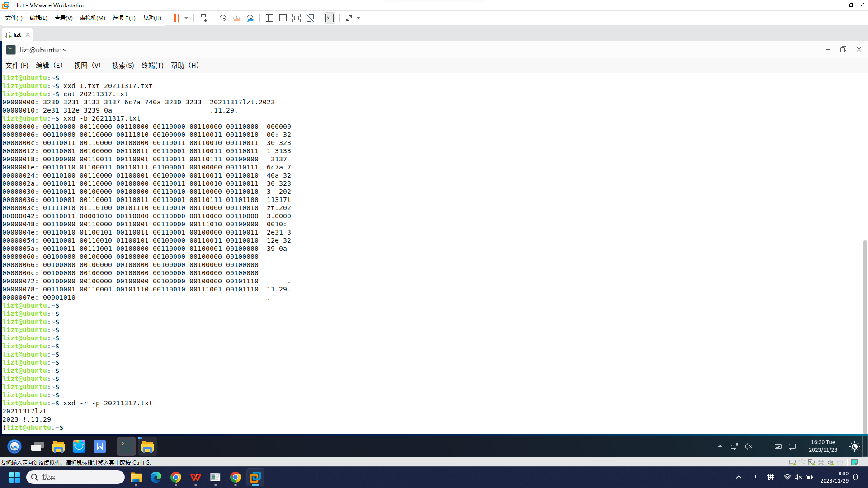Open the 终端(T) terminal menu
868x488 pixels.
click(152, 66)
